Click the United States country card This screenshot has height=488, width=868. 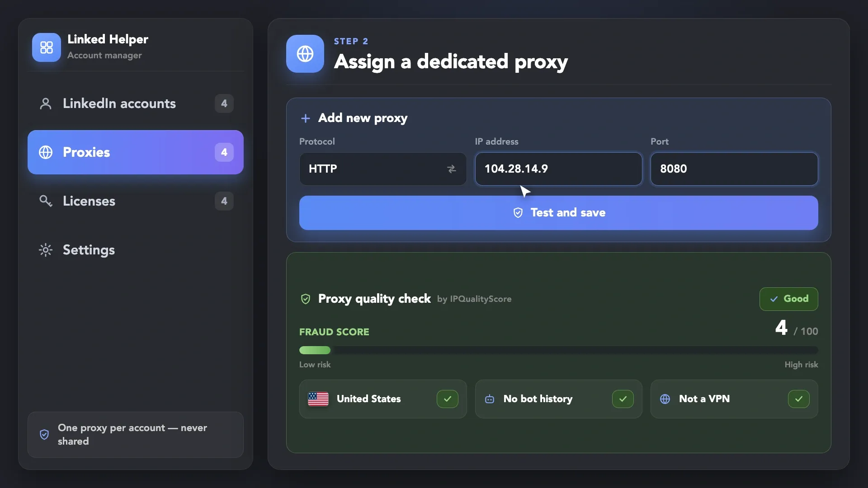pos(383,399)
